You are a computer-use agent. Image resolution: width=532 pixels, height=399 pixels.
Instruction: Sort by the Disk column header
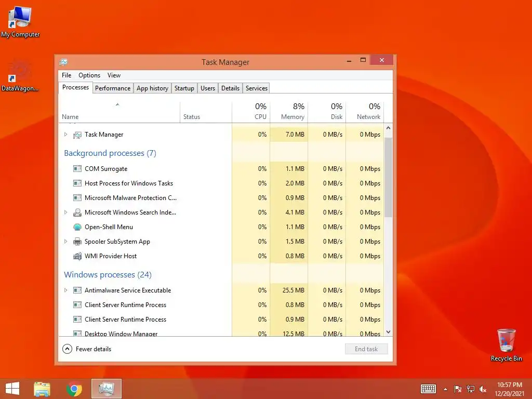pyautogui.click(x=327, y=112)
